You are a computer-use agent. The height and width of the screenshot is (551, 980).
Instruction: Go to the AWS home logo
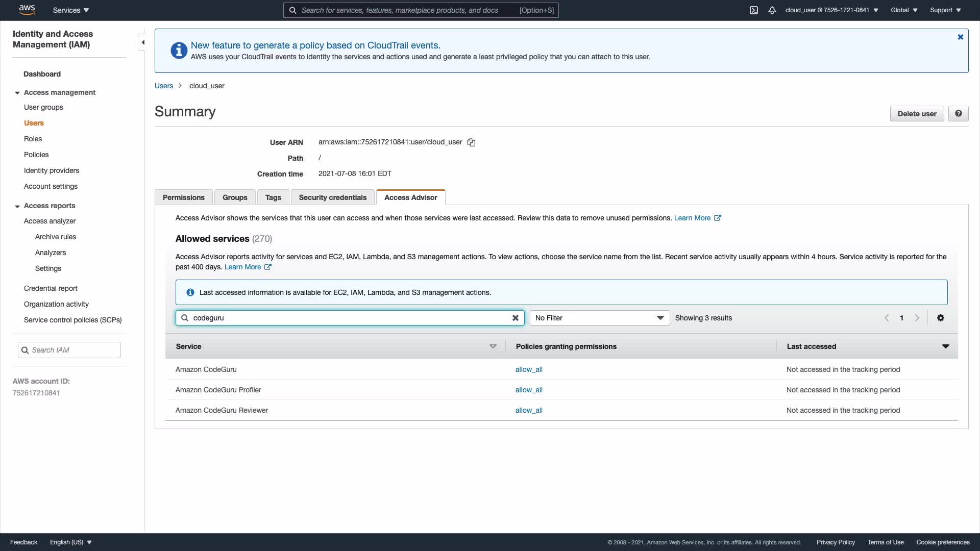[27, 10]
